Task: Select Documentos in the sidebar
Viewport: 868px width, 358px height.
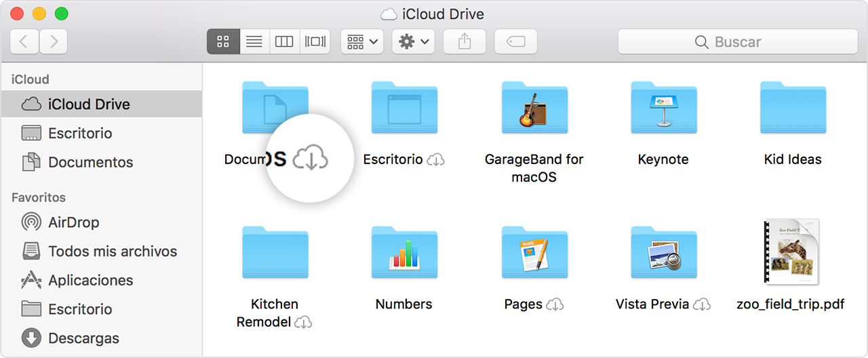Action: [101, 163]
